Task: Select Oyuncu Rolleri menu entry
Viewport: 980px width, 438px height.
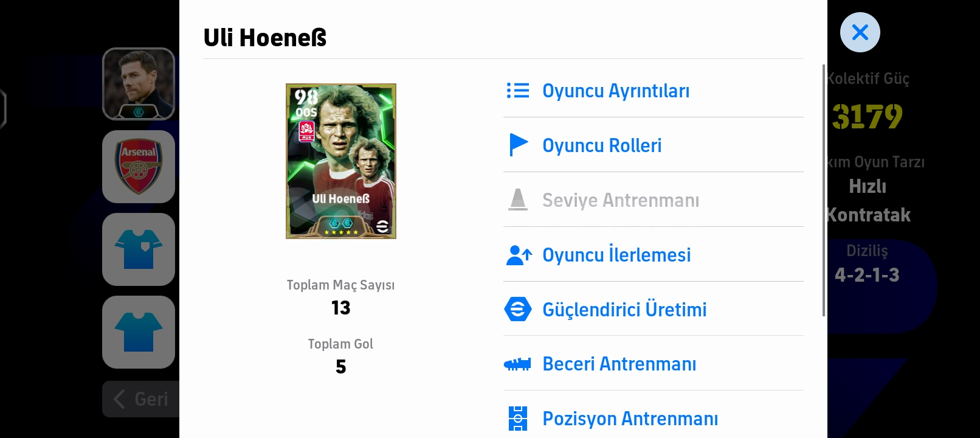Action: click(654, 145)
